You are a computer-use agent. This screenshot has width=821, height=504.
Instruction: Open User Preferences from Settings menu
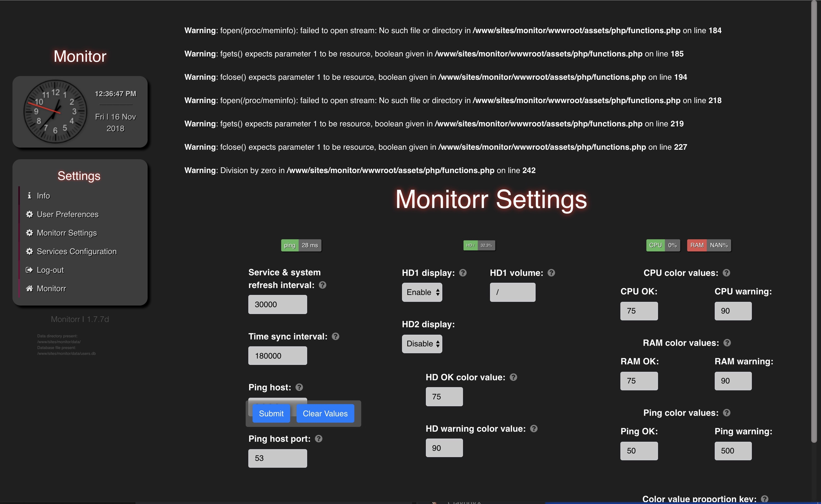click(x=67, y=214)
